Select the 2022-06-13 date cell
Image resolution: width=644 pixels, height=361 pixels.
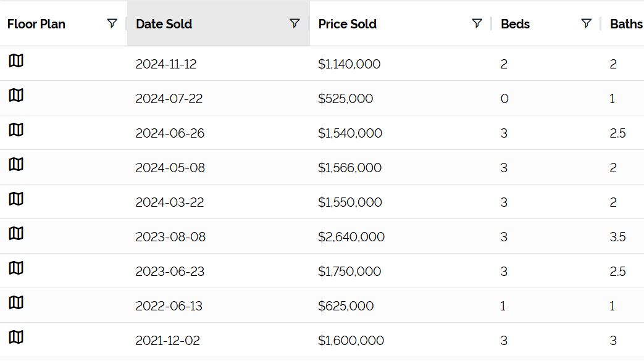(169, 306)
